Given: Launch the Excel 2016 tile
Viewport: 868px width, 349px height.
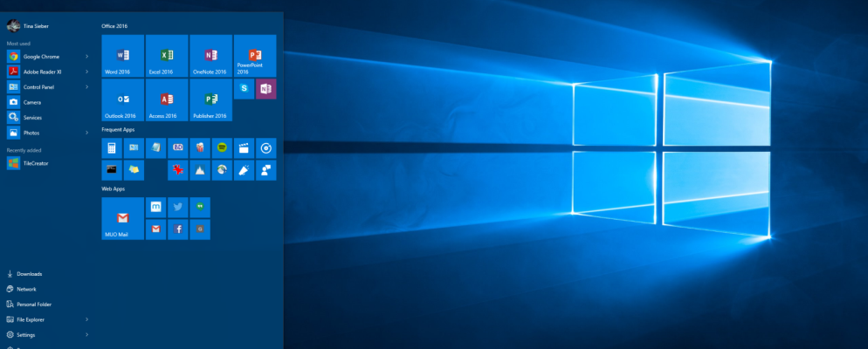Looking at the screenshot, I should [167, 56].
